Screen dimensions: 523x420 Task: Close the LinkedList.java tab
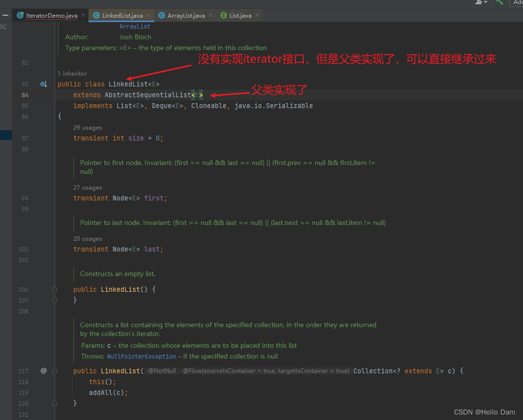[148, 15]
